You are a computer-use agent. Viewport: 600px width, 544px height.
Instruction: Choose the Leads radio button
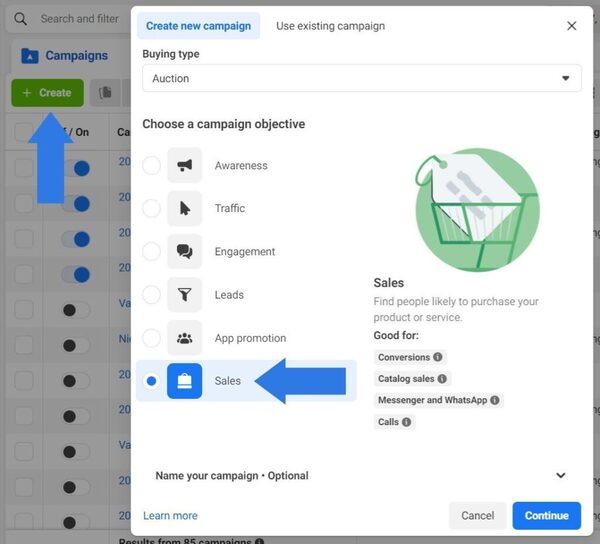click(x=151, y=295)
